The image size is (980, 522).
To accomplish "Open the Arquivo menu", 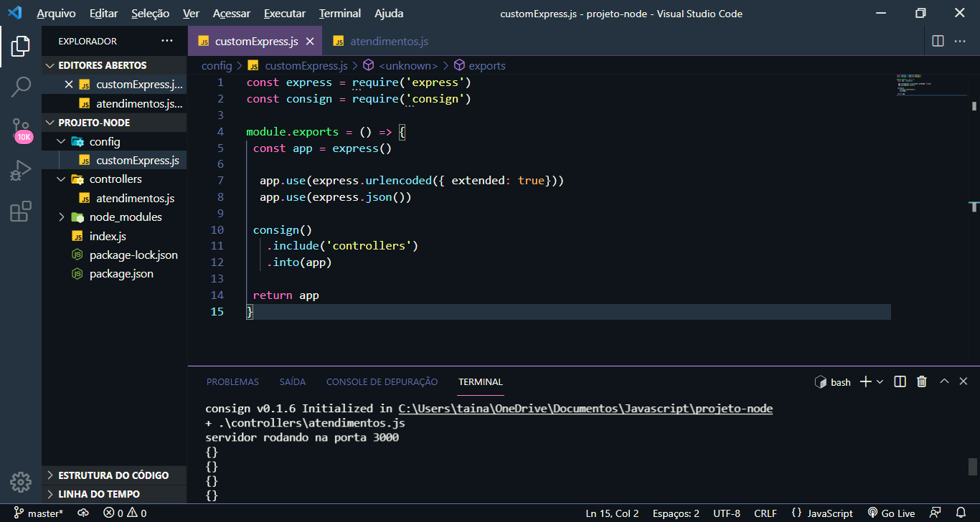I will [x=57, y=14].
